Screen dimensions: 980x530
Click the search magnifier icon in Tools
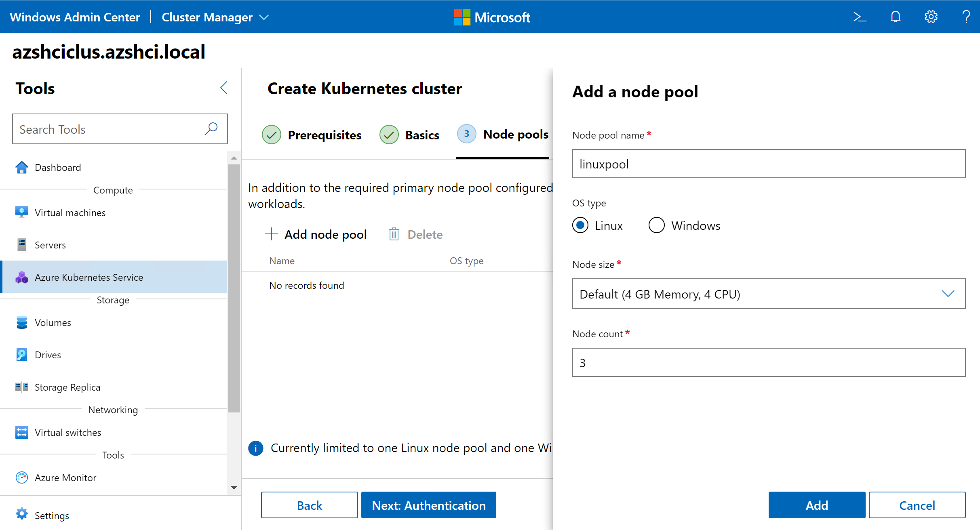point(211,129)
